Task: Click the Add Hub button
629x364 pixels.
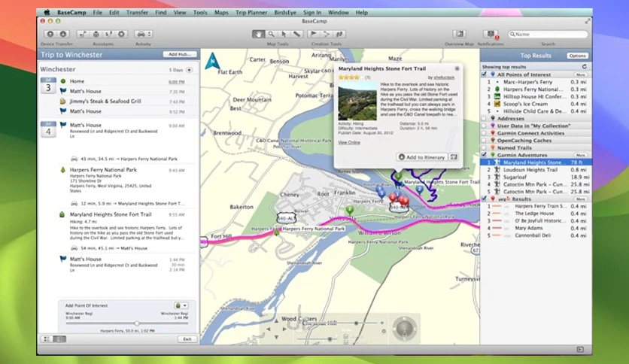Action: 179,54
